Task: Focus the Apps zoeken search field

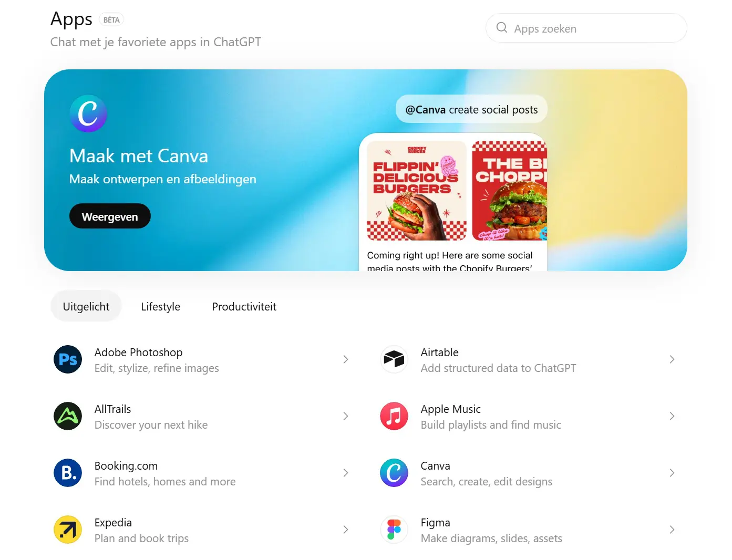Action: click(586, 28)
